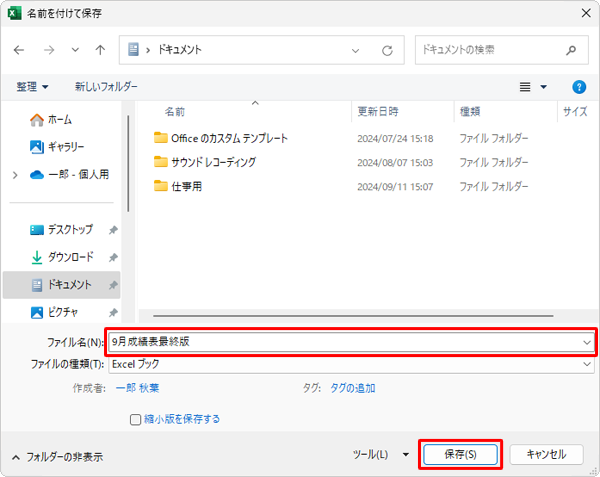
Task: Expand the address bar history dropdown
Action: click(355, 50)
